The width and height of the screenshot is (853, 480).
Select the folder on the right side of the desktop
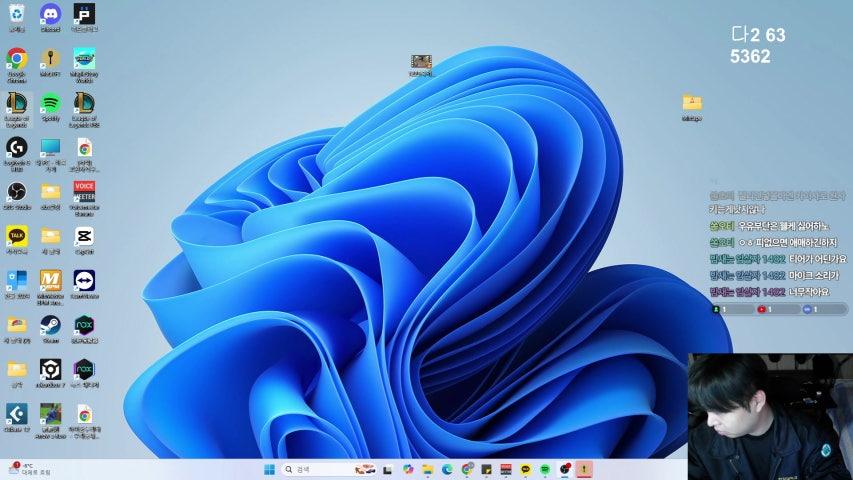(692, 104)
